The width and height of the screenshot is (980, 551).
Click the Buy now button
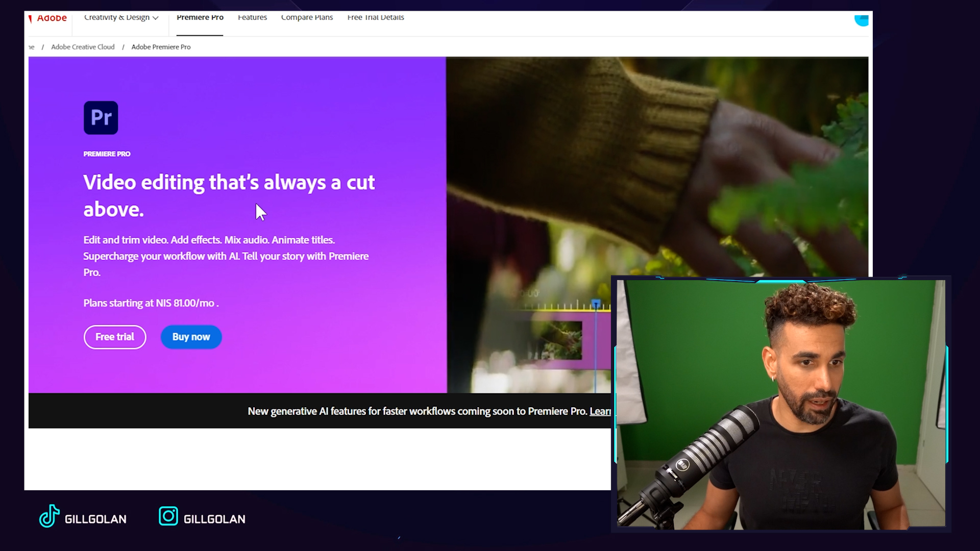point(191,336)
